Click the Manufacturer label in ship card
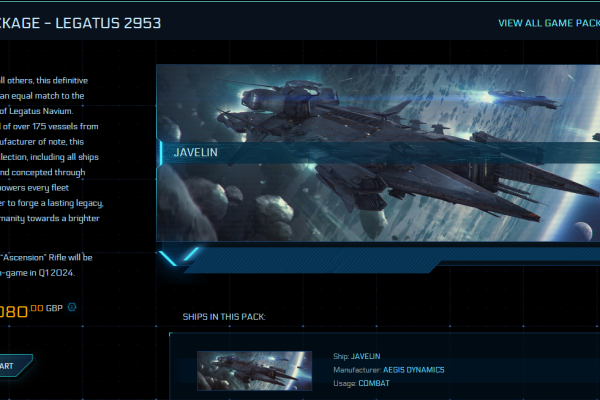Viewport: 600px width, 400px height. pyautogui.click(x=357, y=370)
